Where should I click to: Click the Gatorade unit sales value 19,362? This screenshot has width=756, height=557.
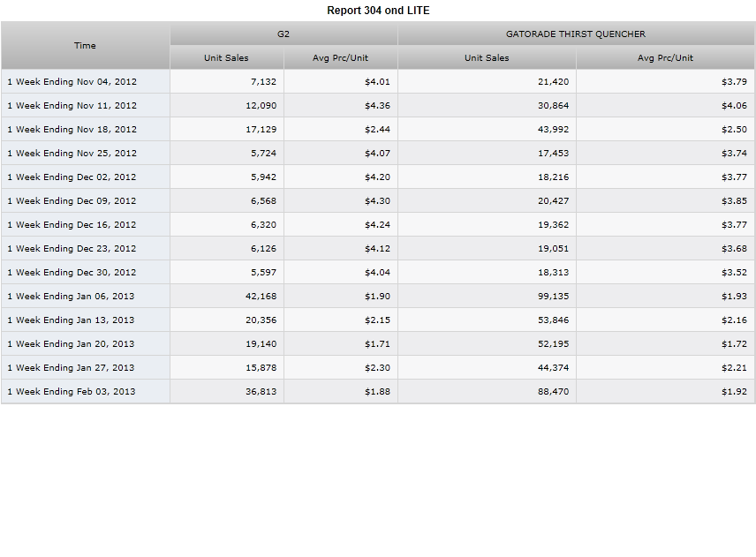[x=553, y=224]
